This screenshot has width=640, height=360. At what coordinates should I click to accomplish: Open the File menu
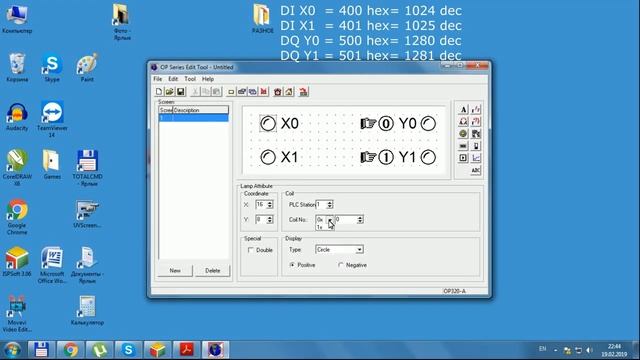[158, 79]
